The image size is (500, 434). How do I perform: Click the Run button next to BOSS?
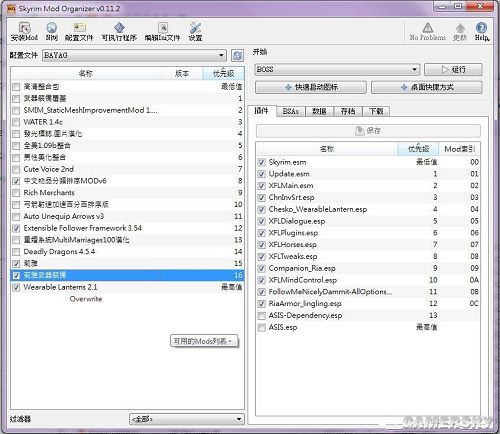pos(453,69)
